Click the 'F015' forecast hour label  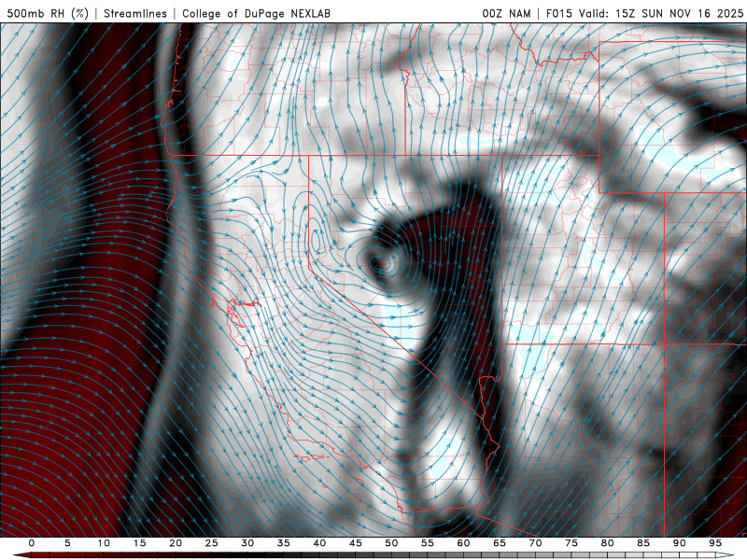(x=558, y=13)
